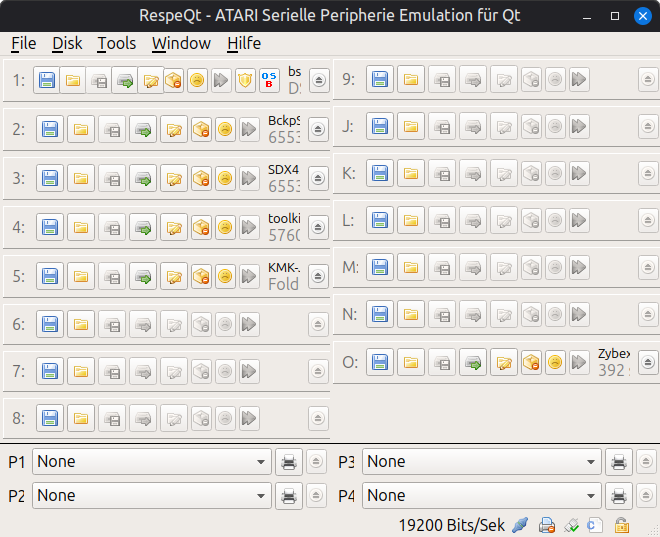Screen dimensions: 660x537
Task: Open the P4 printer selection dropdown
Action: pyautogui.click(x=482, y=495)
